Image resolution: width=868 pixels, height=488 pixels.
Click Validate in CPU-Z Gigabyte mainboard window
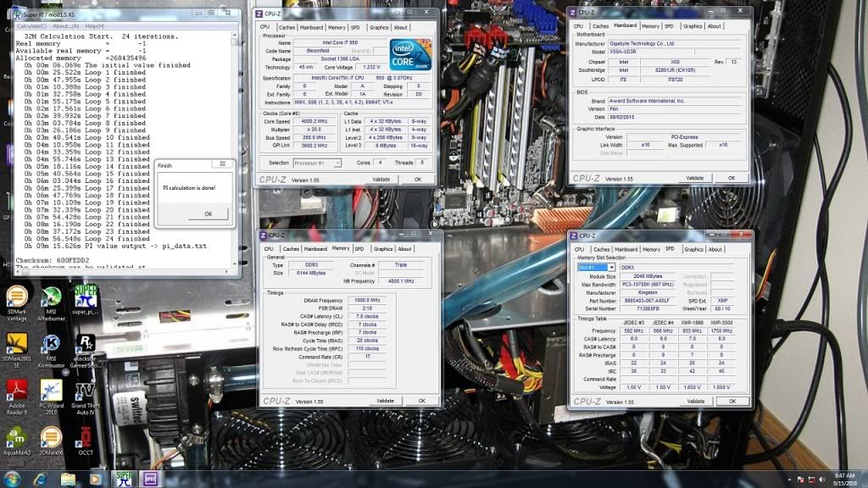click(x=695, y=178)
